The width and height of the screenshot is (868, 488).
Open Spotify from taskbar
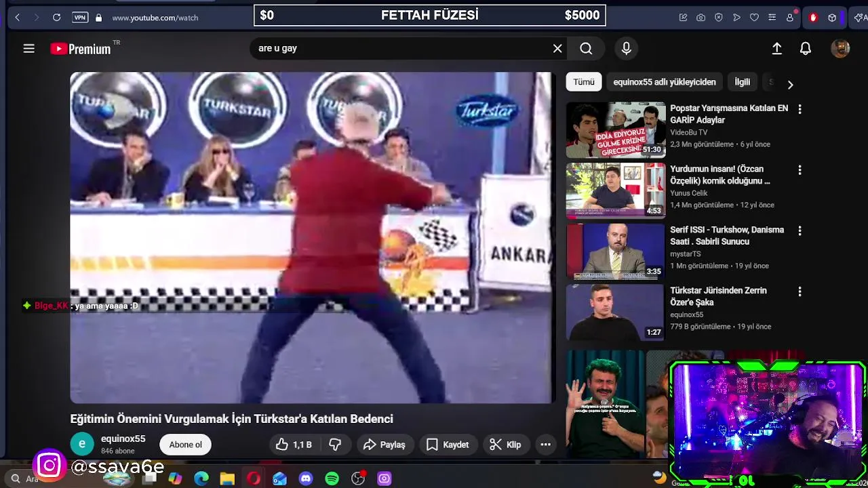332,479
